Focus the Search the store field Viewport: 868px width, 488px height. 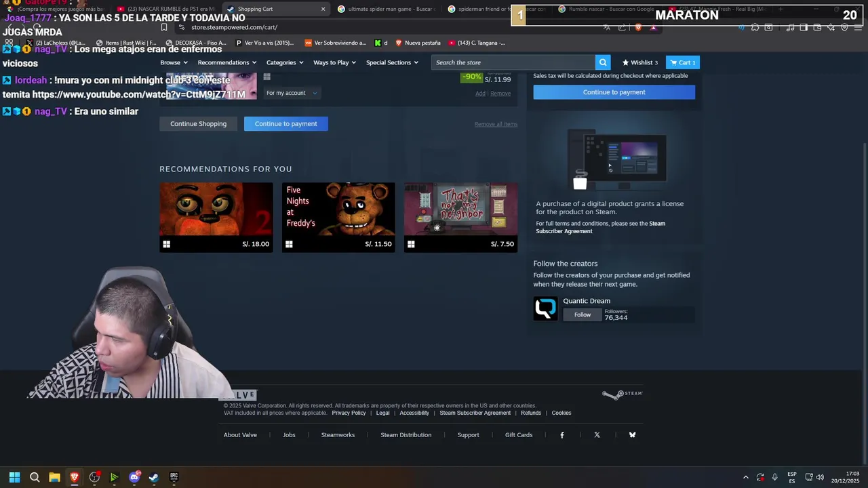(x=513, y=62)
